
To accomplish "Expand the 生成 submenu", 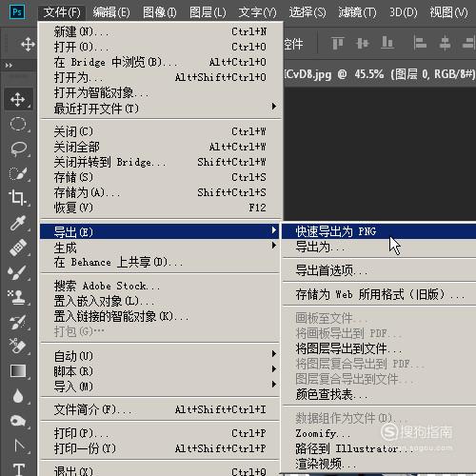I will (160, 247).
